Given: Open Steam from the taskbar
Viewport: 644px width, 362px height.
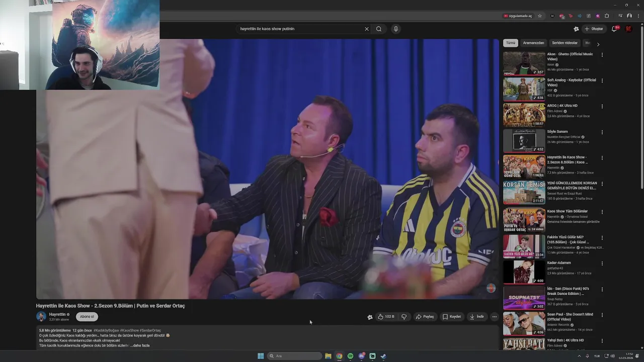Looking at the screenshot, I should (383, 356).
